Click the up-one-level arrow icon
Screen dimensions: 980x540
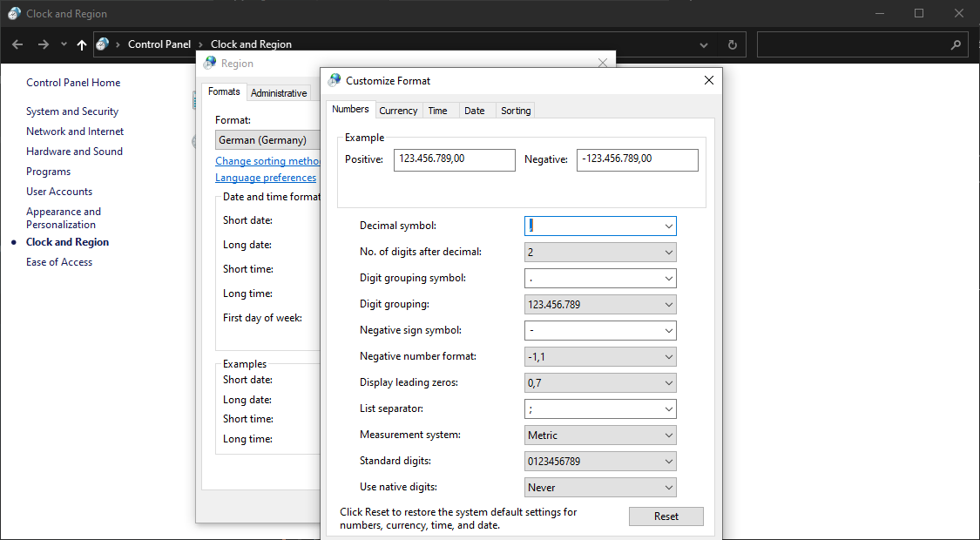pos(81,44)
